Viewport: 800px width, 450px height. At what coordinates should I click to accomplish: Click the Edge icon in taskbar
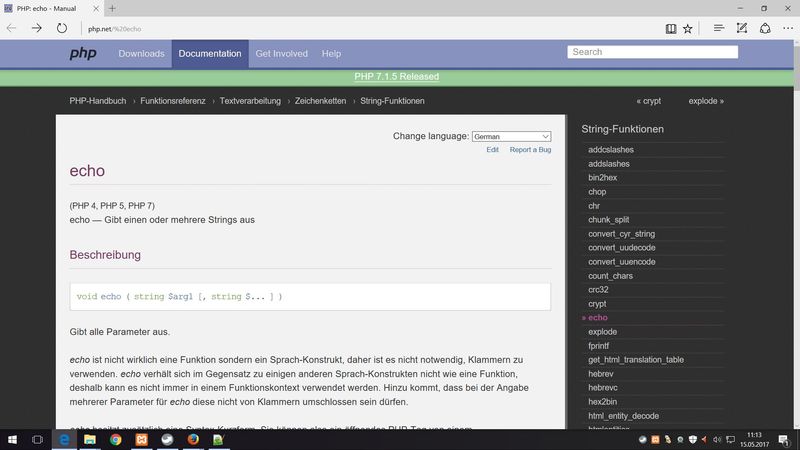pos(64,439)
